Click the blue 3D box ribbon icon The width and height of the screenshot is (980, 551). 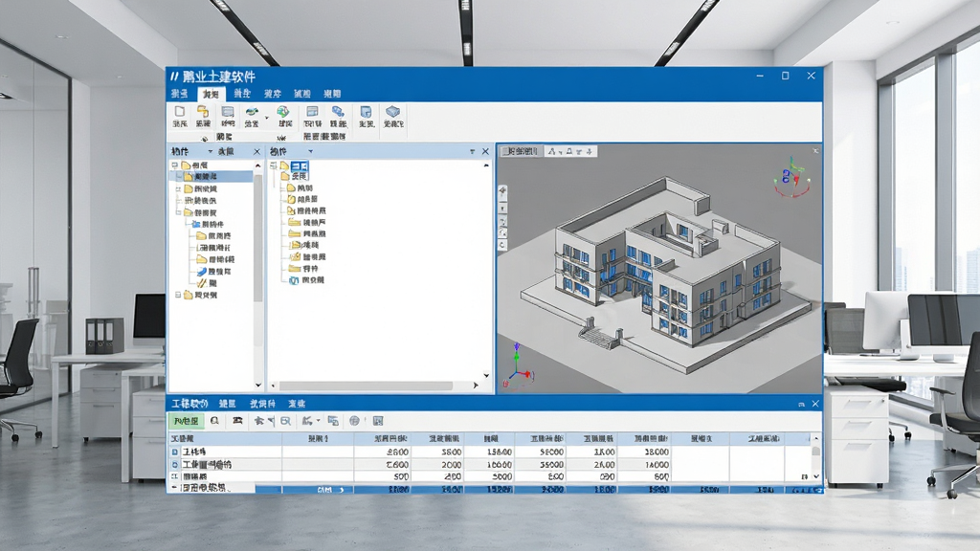[392, 112]
